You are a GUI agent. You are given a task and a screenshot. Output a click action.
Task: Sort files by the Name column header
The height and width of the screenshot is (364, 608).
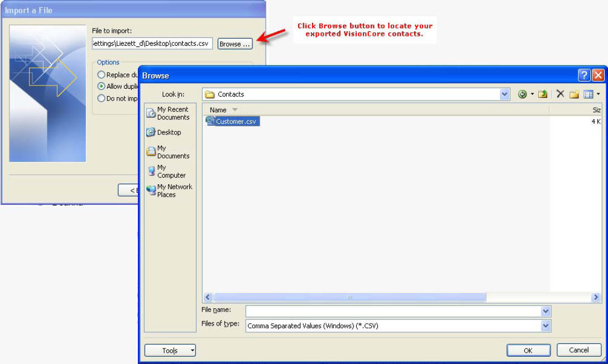click(217, 109)
